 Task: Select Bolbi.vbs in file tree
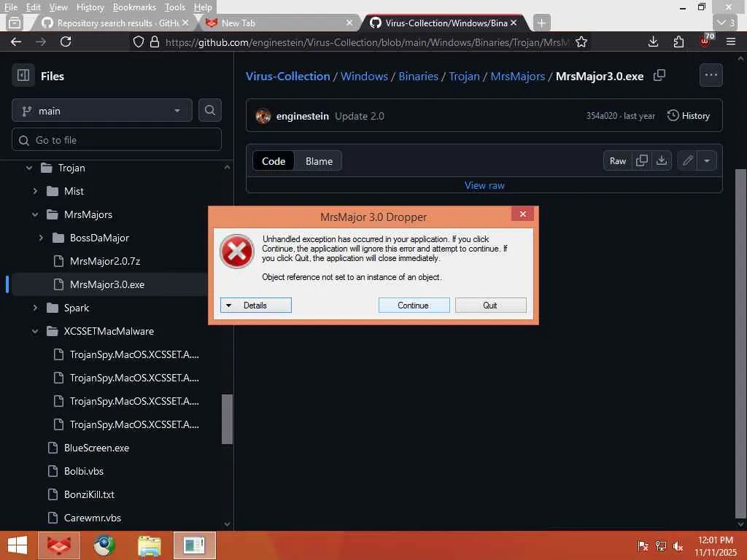coord(84,471)
